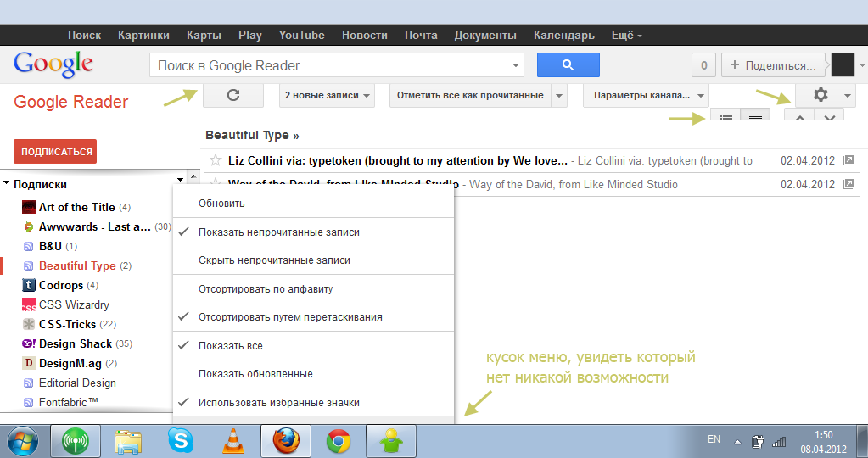Toggle "Показать все" option

pos(313,346)
